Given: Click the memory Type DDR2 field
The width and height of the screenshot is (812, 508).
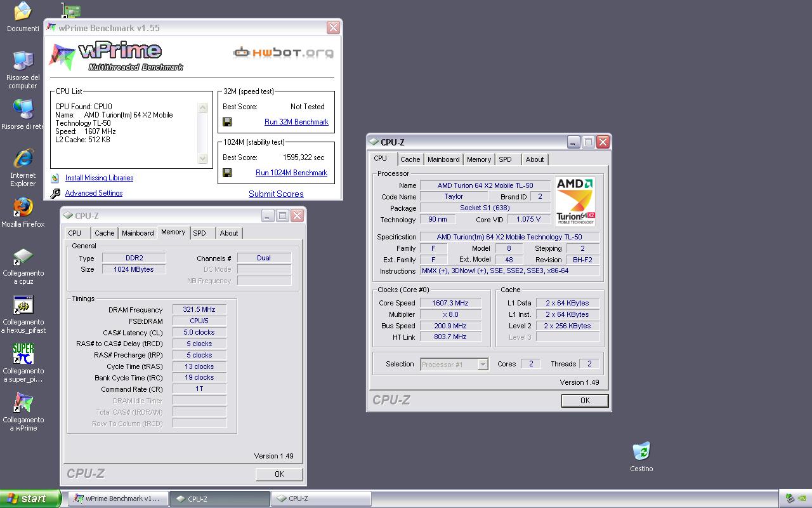Looking at the screenshot, I should (x=134, y=258).
